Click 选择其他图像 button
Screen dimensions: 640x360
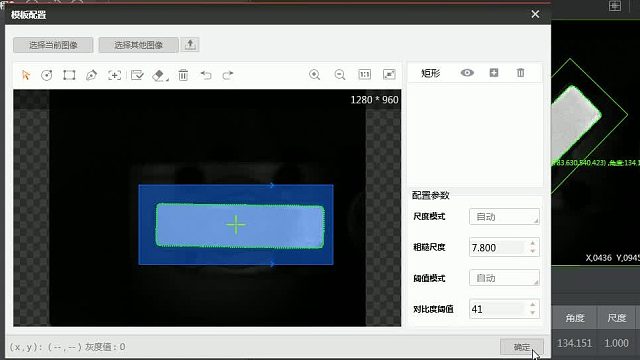pyautogui.click(x=138, y=45)
